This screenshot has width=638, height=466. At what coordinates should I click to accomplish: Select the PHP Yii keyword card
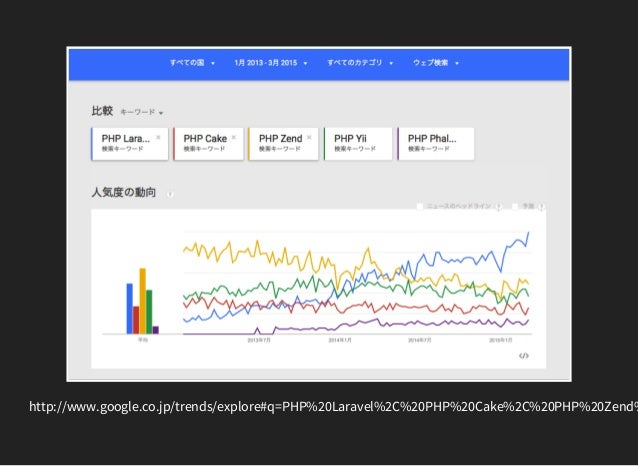(x=358, y=144)
